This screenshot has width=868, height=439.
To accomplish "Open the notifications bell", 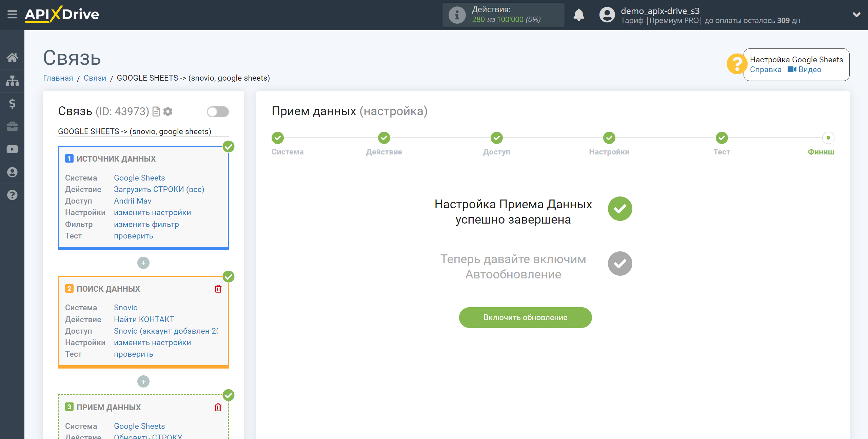I will [x=578, y=15].
